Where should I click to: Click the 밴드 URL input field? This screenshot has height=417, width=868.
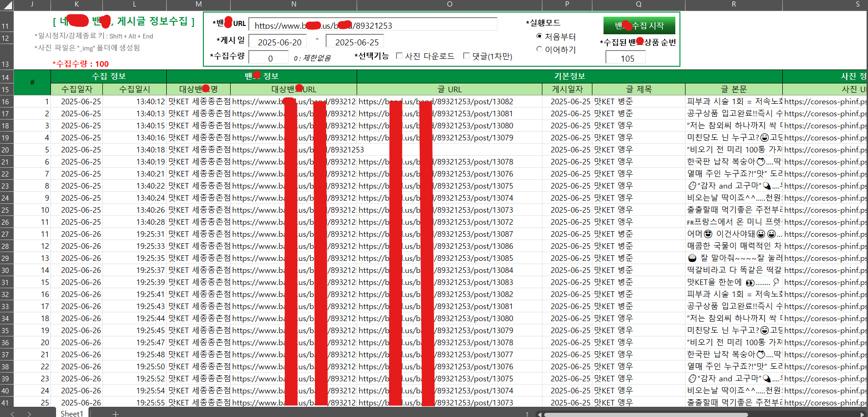[x=373, y=24]
